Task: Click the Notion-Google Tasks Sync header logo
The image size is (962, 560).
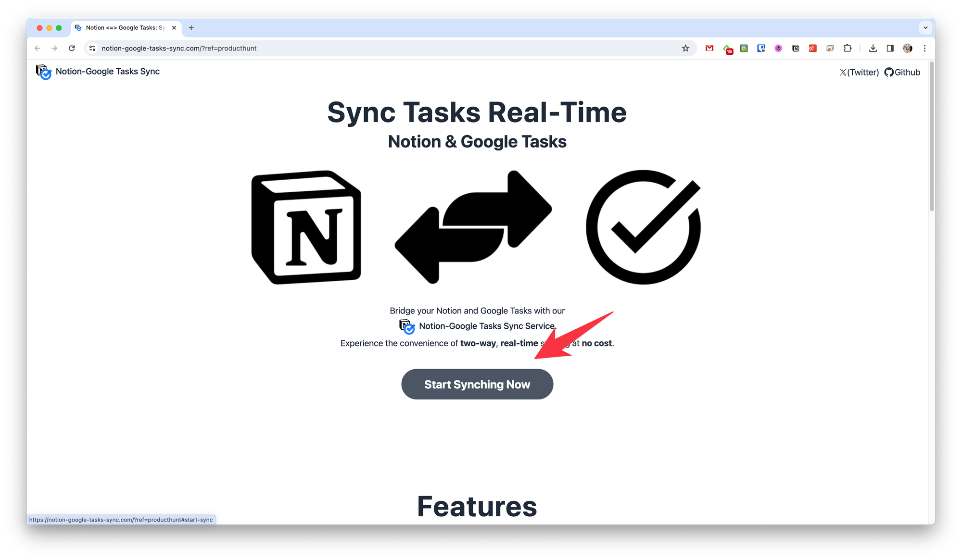Action: [x=98, y=72]
